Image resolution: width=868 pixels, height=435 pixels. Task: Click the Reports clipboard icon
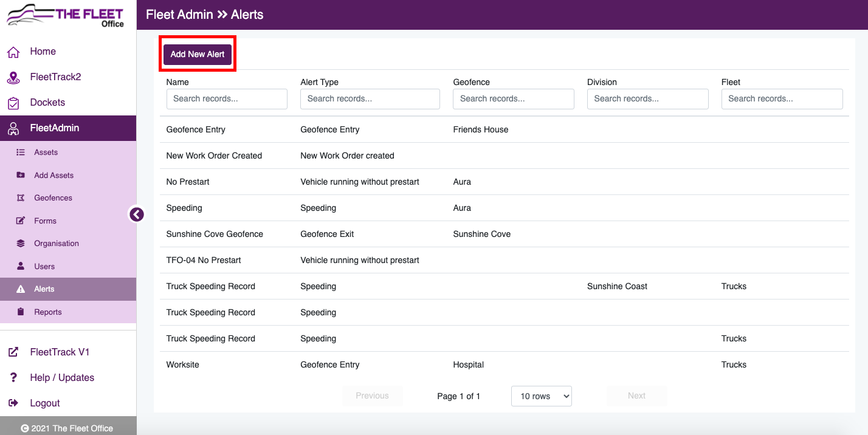point(21,312)
